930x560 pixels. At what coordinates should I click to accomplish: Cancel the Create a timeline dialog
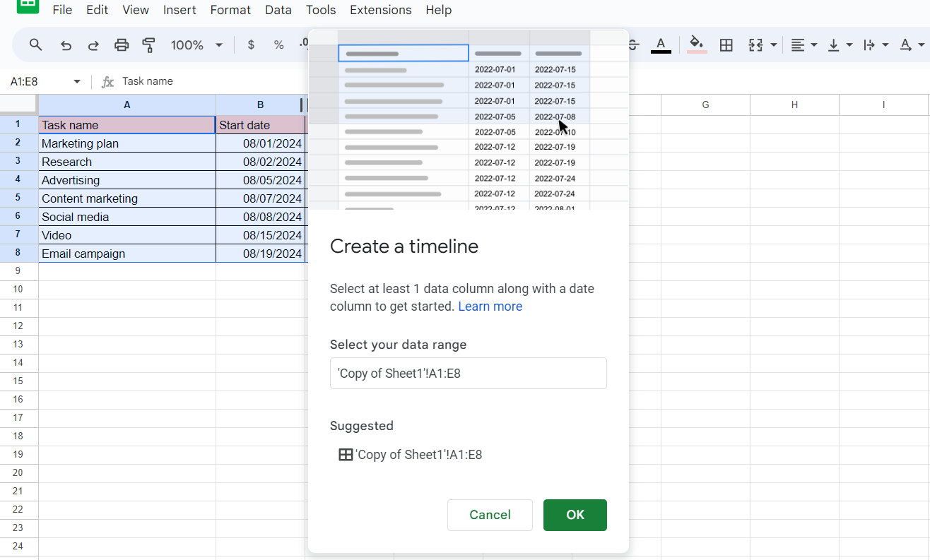(x=490, y=515)
